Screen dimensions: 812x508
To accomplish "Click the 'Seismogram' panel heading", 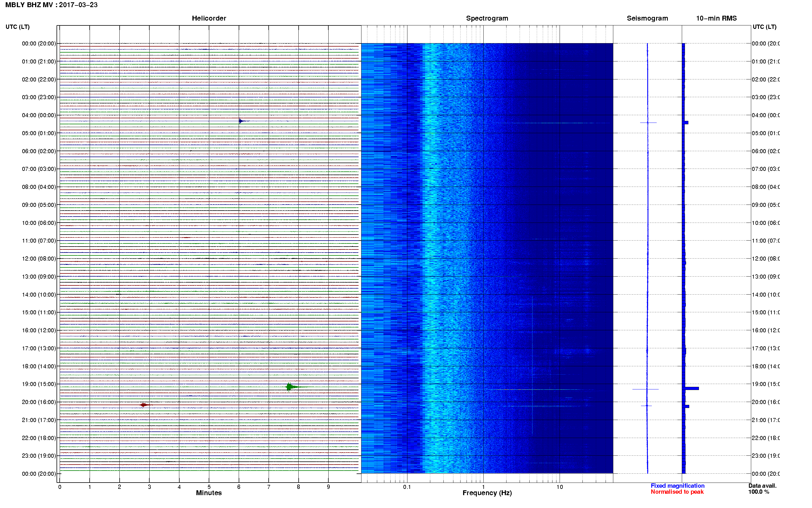I will [647, 18].
